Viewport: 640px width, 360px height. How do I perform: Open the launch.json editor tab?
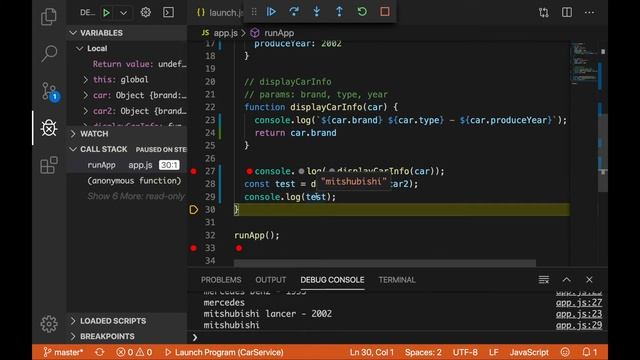pyautogui.click(x=219, y=13)
